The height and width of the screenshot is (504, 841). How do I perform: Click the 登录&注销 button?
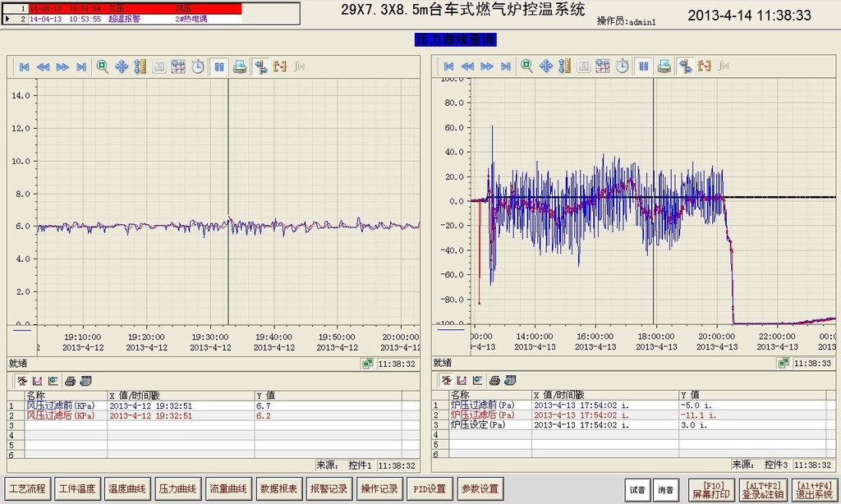pos(763,490)
